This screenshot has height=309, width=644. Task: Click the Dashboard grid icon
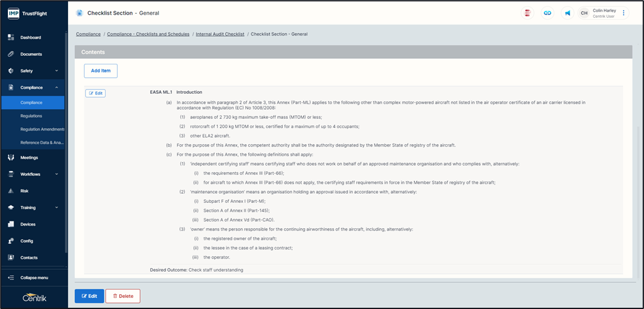tap(11, 37)
